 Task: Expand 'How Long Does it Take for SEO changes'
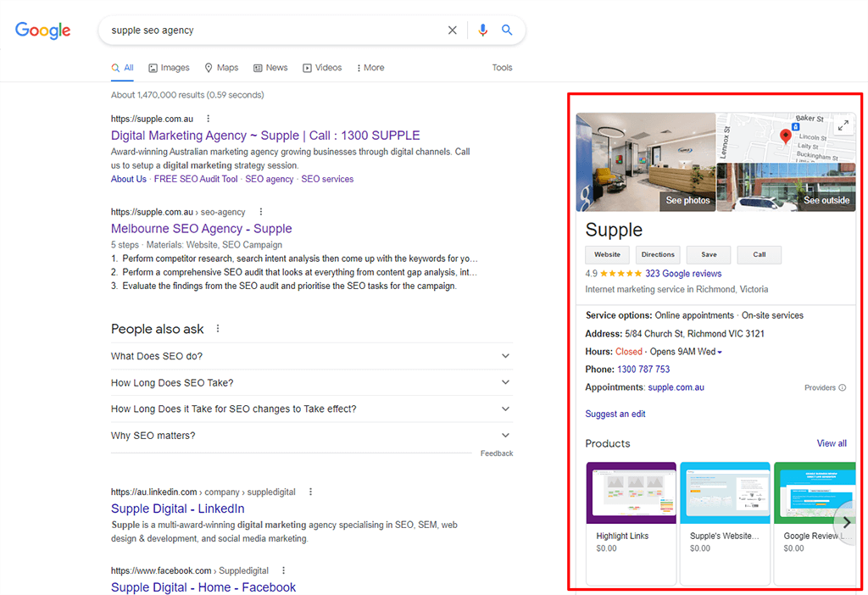pyautogui.click(x=312, y=409)
